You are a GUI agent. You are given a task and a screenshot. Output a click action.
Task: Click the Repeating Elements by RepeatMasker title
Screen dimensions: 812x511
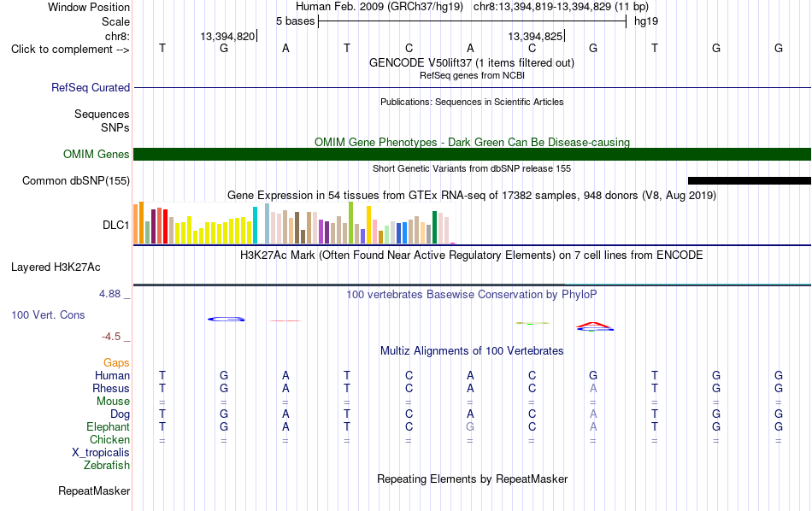coord(472,479)
